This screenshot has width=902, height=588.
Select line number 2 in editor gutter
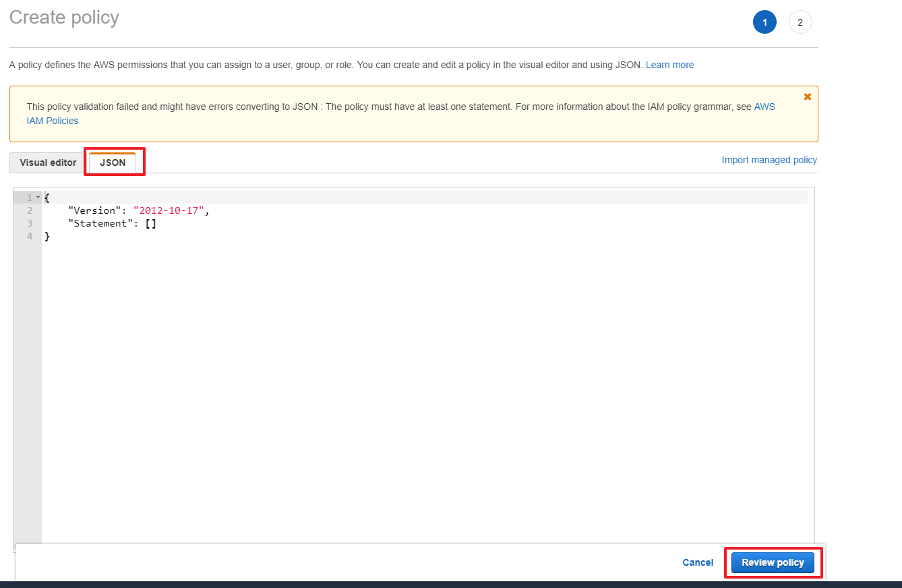point(30,210)
